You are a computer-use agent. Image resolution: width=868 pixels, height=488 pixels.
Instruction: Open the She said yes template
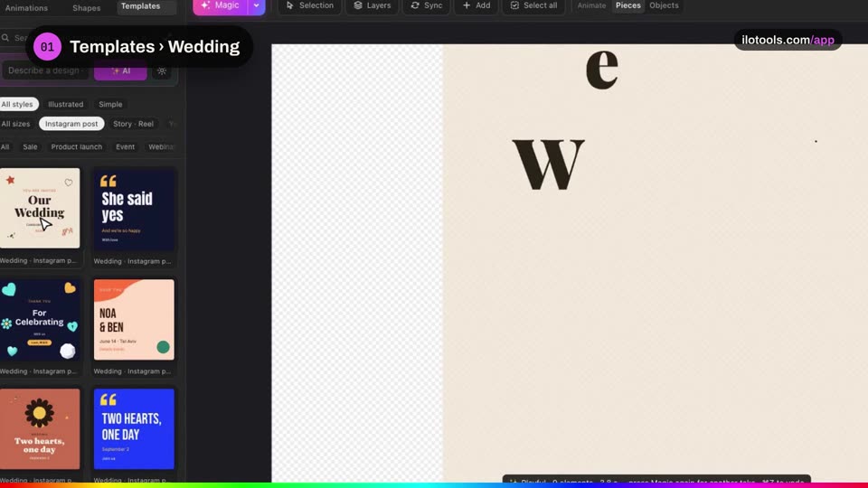[134, 209]
